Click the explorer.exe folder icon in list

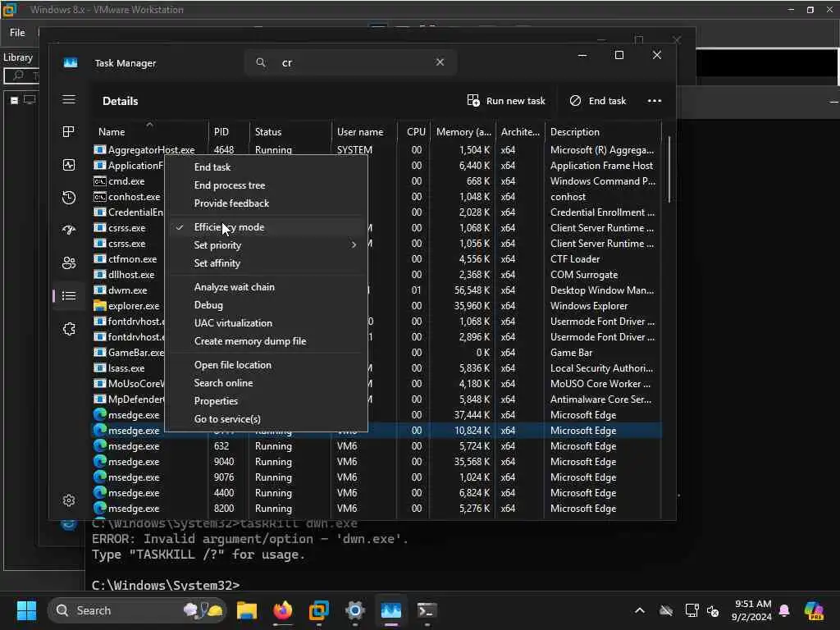coord(99,306)
